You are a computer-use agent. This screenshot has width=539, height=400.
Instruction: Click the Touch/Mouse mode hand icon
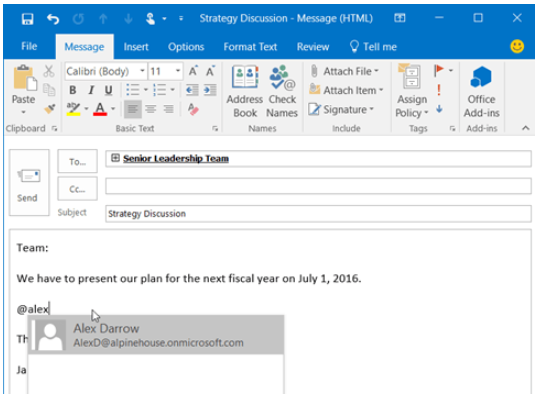coord(151,19)
